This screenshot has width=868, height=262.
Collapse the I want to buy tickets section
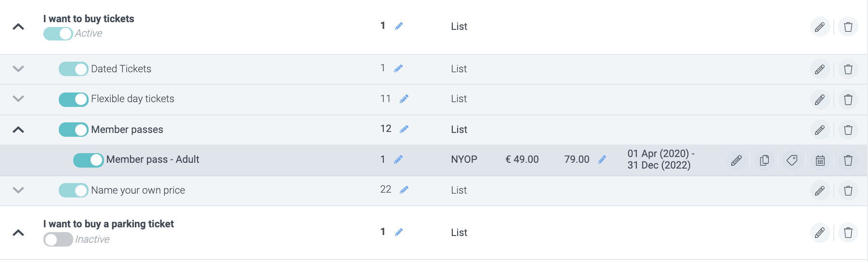[18, 27]
